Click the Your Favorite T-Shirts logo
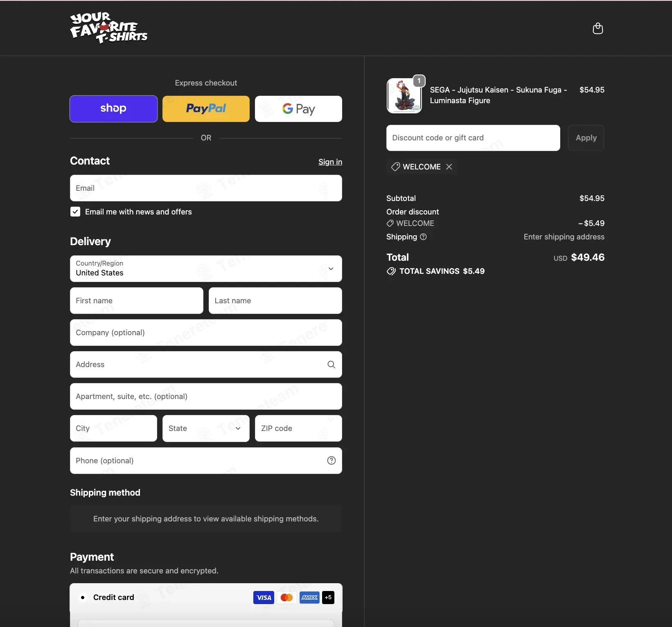This screenshot has width=672, height=627. point(109,28)
